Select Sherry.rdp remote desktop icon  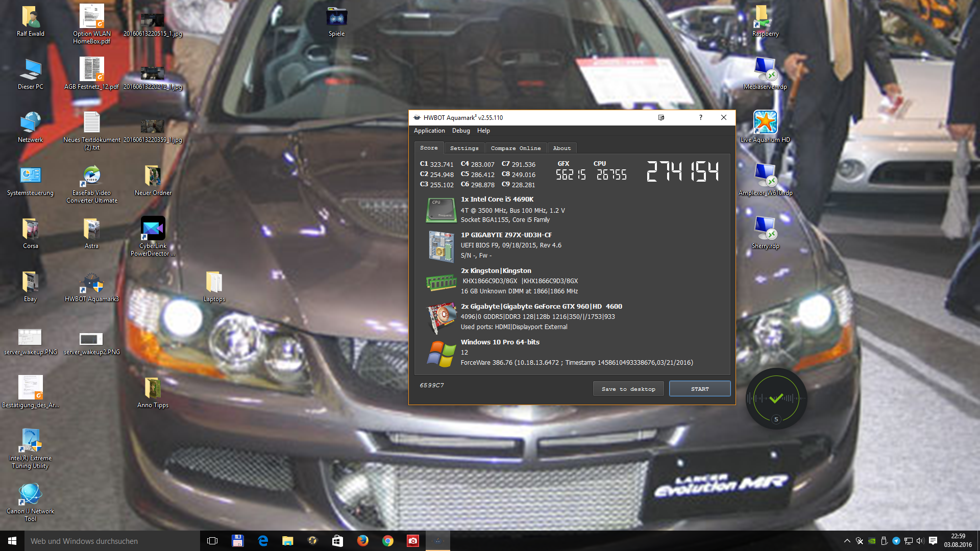(x=765, y=233)
